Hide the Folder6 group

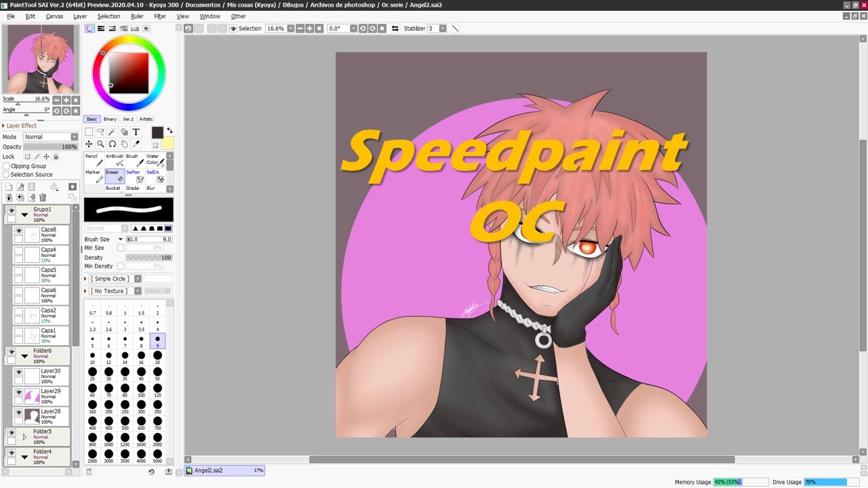12,352
